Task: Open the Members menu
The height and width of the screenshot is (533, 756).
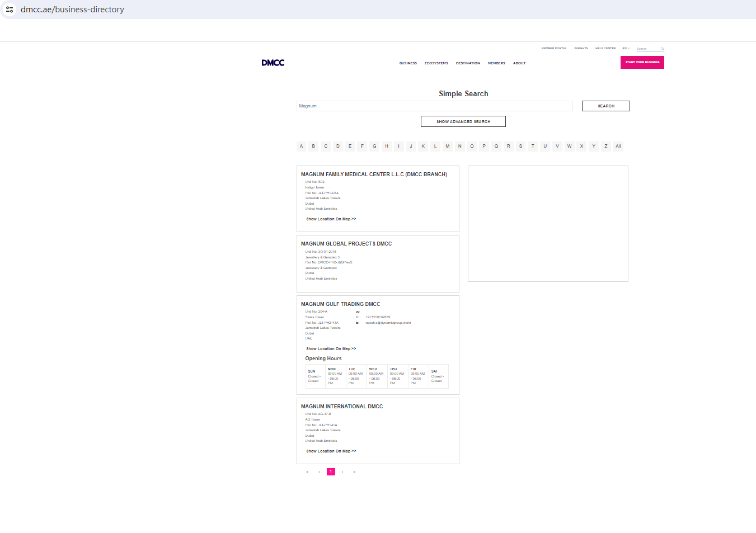Action: (496, 63)
